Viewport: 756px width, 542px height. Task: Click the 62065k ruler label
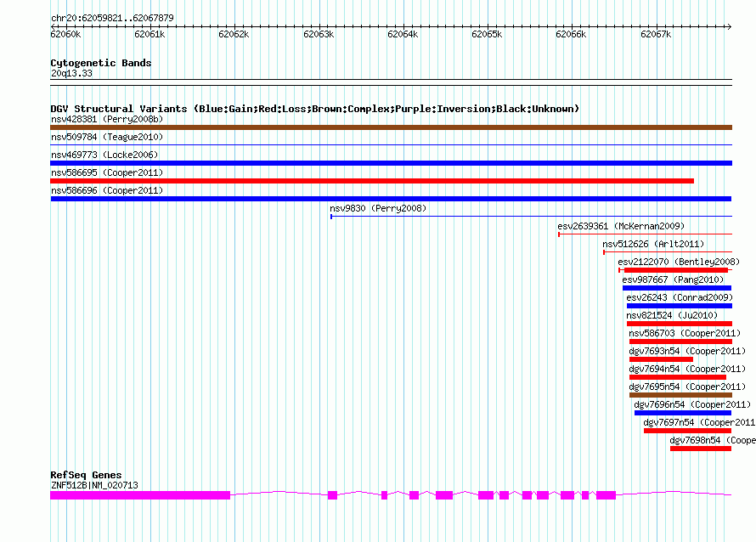click(487, 34)
